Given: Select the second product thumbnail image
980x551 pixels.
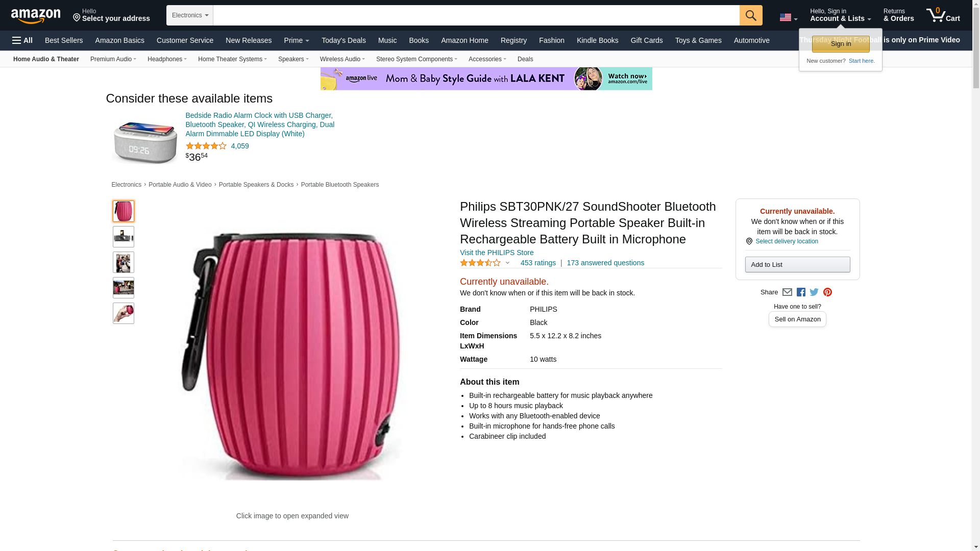Looking at the screenshot, I should coord(124,237).
